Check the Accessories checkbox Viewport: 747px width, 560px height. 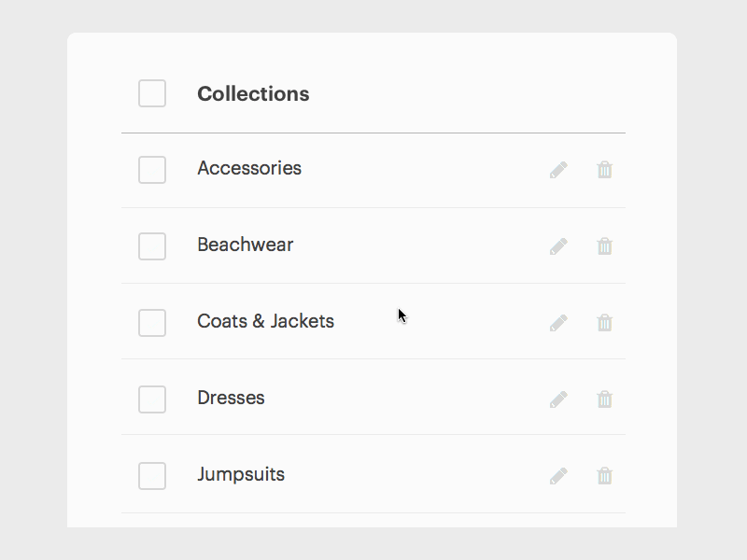(151, 169)
